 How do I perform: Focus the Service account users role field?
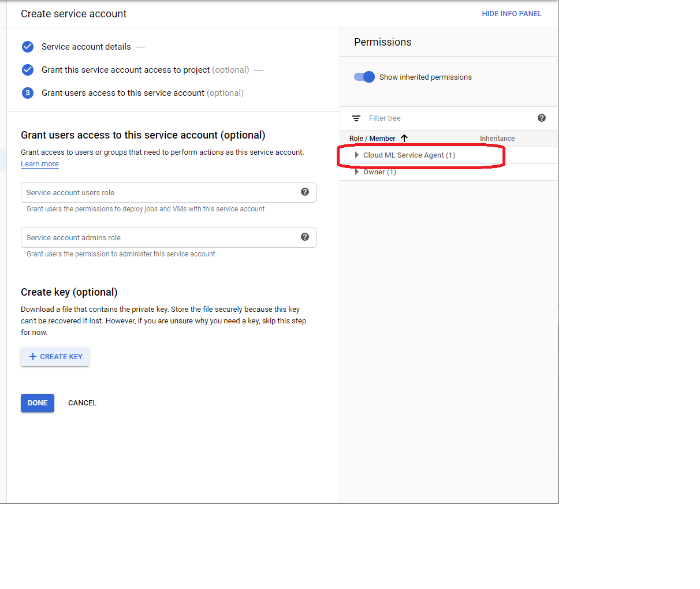coord(159,193)
